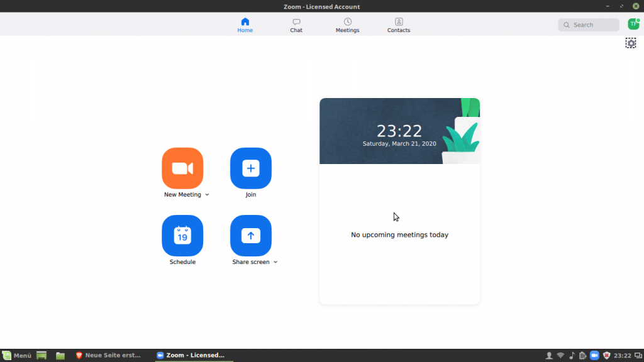Click the date 'Saturday, March 21, 2020'
The height and width of the screenshot is (362, 644).
pyautogui.click(x=399, y=144)
